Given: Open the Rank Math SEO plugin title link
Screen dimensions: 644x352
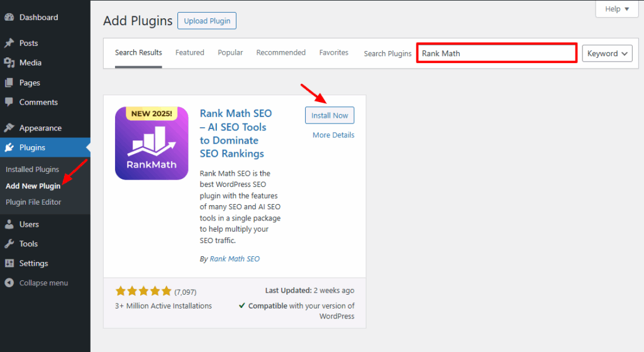Looking at the screenshot, I should pos(236,133).
